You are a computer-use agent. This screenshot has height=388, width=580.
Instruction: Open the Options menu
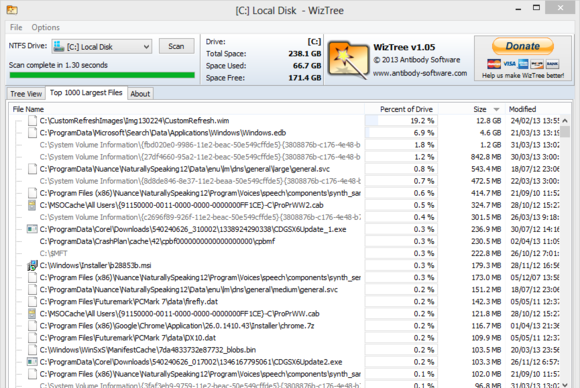[x=45, y=27]
